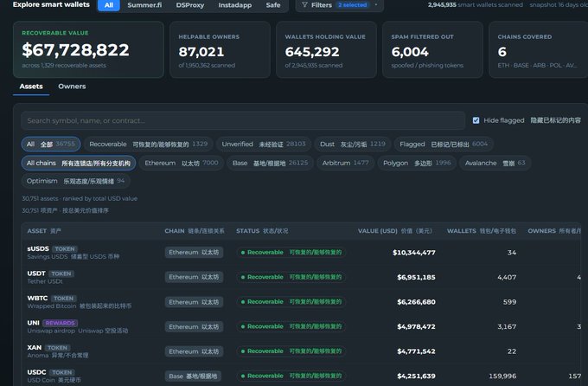Switch to the DSProxy tab
The height and width of the screenshot is (386, 588).
pyautogui.click(x=190, y=5)
